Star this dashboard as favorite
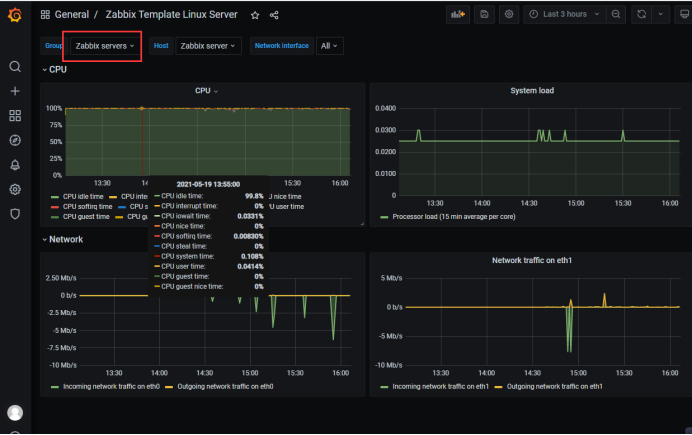 tap(255, 15)
